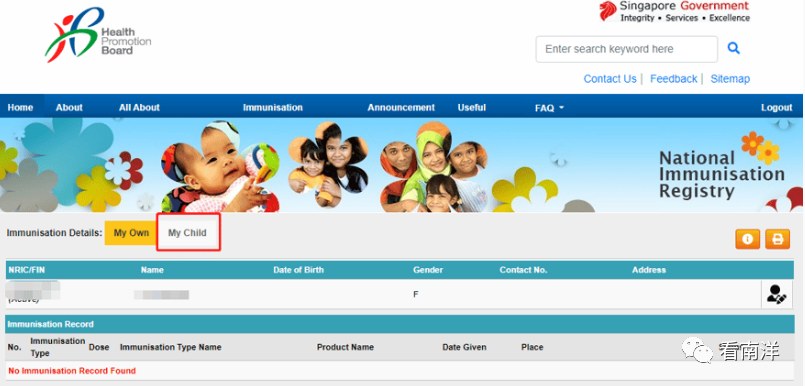Open the Contact Us link
This screenshot has height=386, width=805.
tap(610, 79)
